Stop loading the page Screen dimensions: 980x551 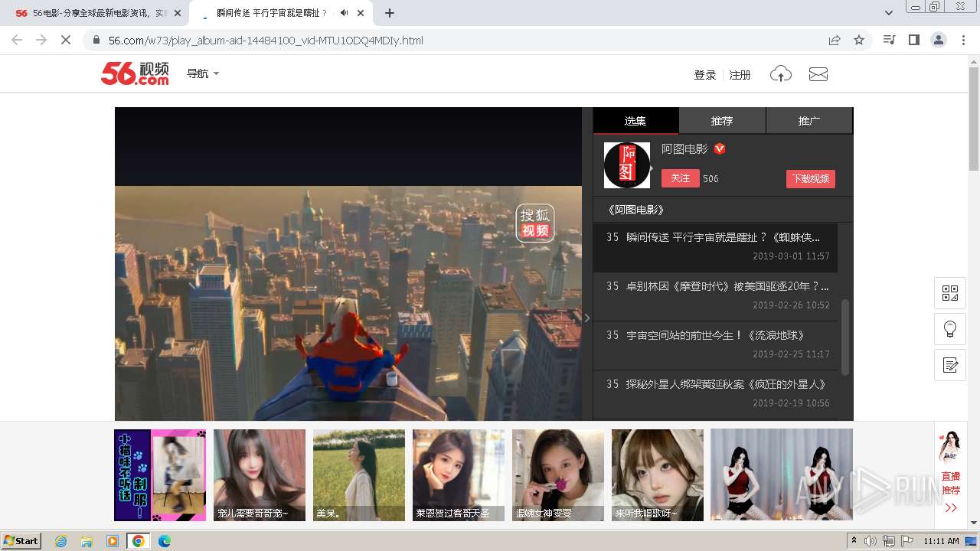click(66, 40)
